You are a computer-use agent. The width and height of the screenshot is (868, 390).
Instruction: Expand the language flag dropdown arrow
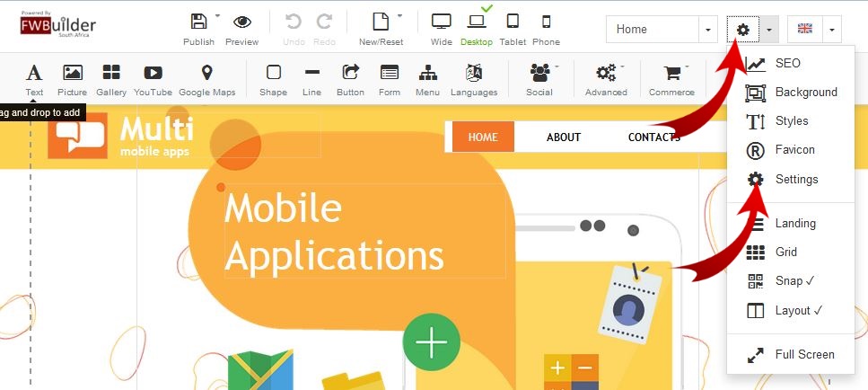pos(832,30)
